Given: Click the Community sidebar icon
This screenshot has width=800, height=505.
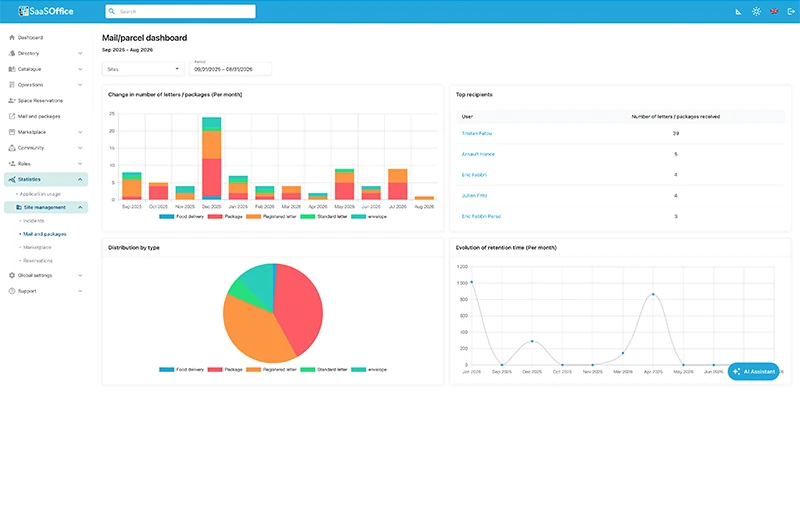Looking at the screenshot, I should coord(12,148).
